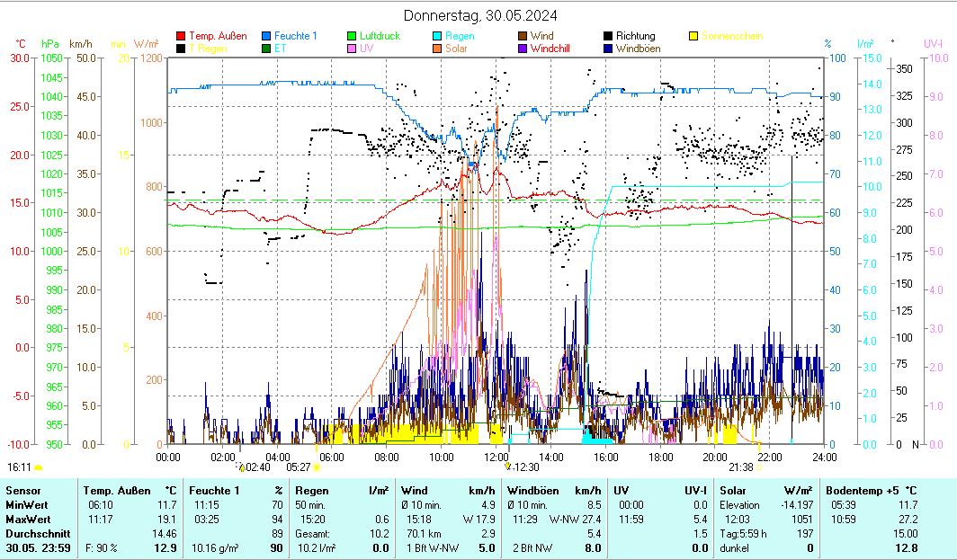Click the orange Solar legend square
Viewport: 957px width, 560px height.
[438, 49]
